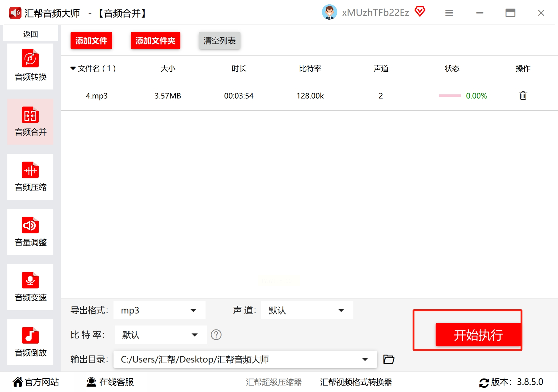Check for updates via 版本 3.8.5.0
This screenshot has width=558, height=392.
pos(511,382)
